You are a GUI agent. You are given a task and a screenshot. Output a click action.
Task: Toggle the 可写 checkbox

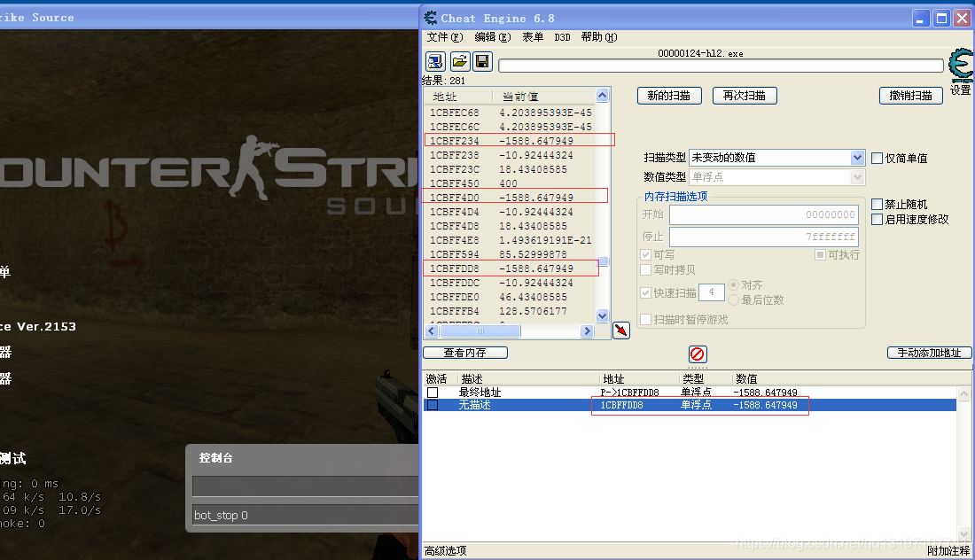(x=646, y=255)
